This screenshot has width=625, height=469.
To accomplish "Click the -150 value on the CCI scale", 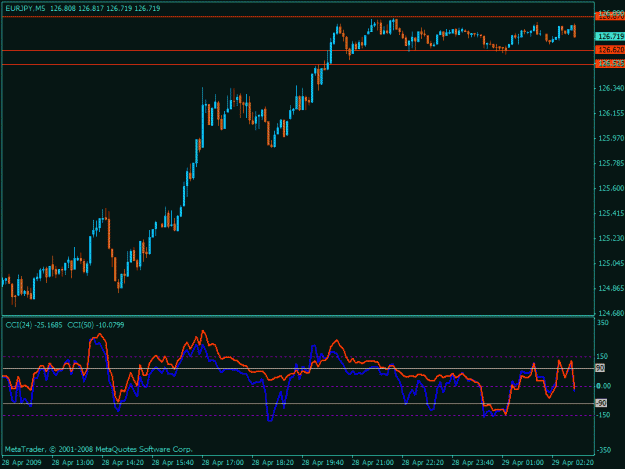I will click(603, 415).
